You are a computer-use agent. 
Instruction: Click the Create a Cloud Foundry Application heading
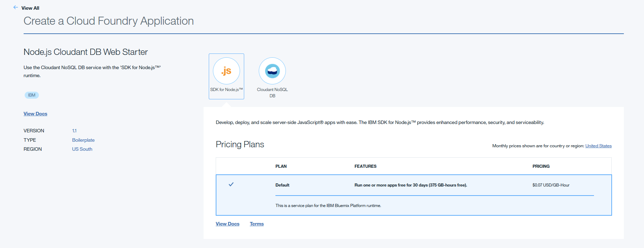click(x=109, y=21)
